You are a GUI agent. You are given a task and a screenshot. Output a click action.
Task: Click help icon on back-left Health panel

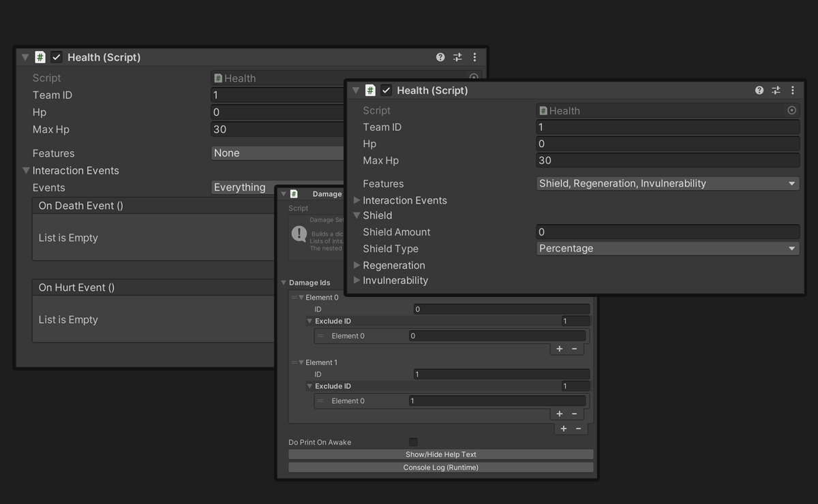[x=440, y=57]
